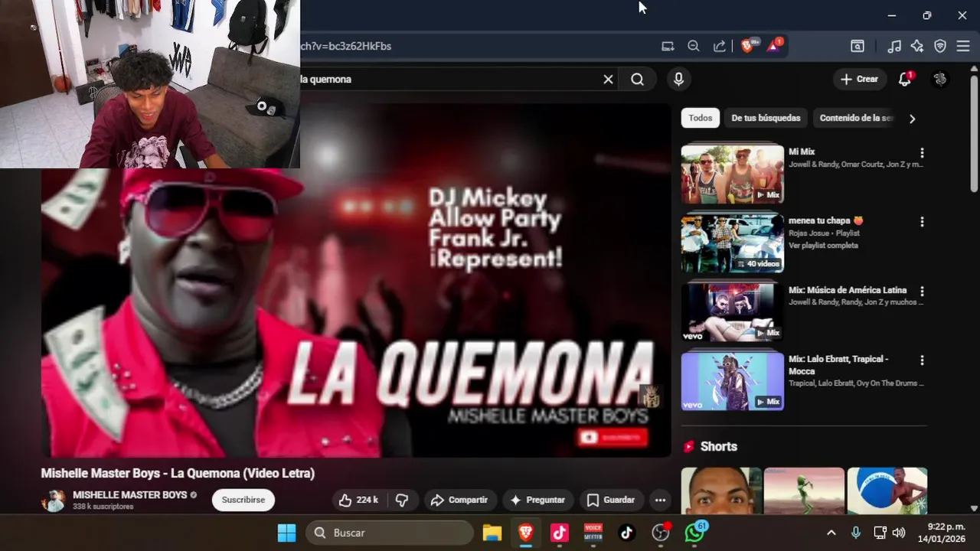Viewport: 980px width, 551px height.
Task: Click the system tray microphone icon
Action: (856, 533)
